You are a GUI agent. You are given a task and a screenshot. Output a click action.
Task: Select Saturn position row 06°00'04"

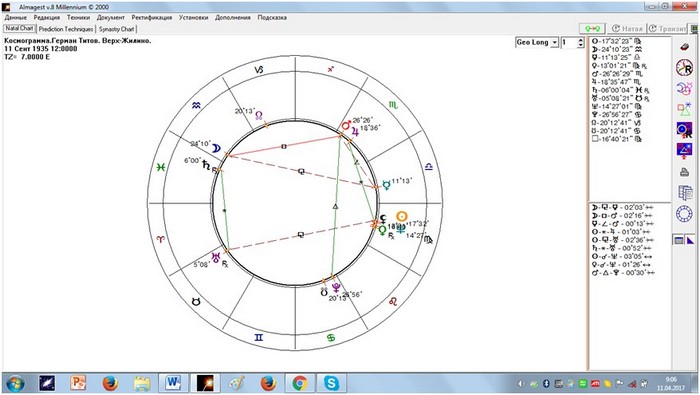point(621,90)
